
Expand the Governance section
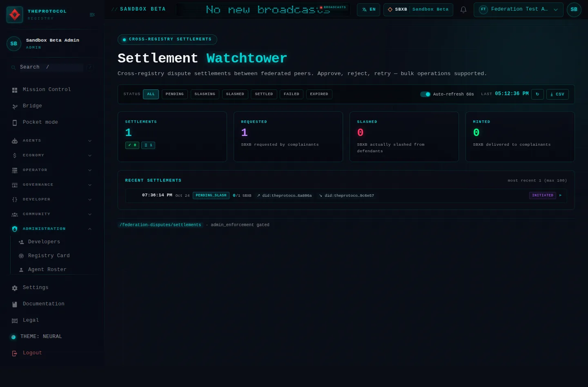[x=51, y=185]
